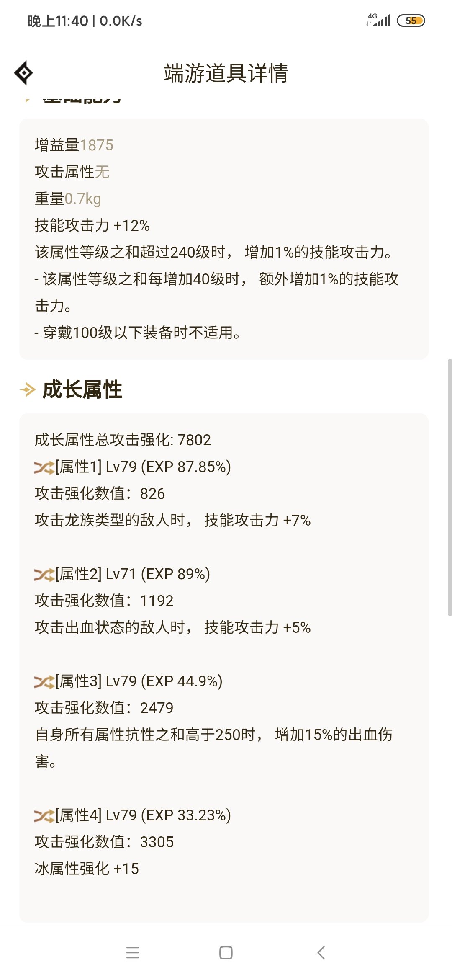
Task: Tap the 4G signal strength icon
Action: pos(378,20)
